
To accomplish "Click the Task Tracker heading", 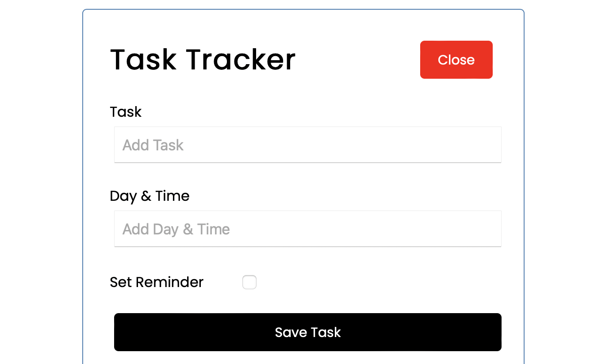I will [x=203, y=60].
